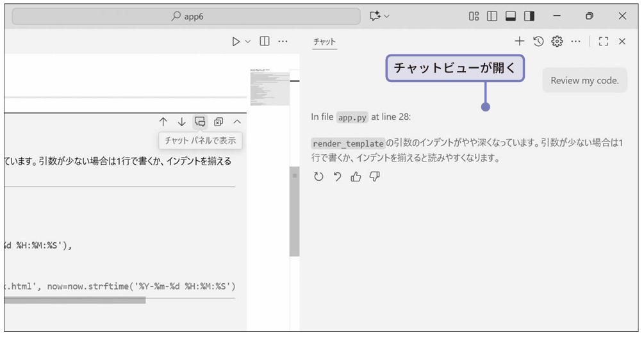Run the Python file with play icon
Image resolution: width=644 pixels, height=337 pixels.
click(236, 42)
